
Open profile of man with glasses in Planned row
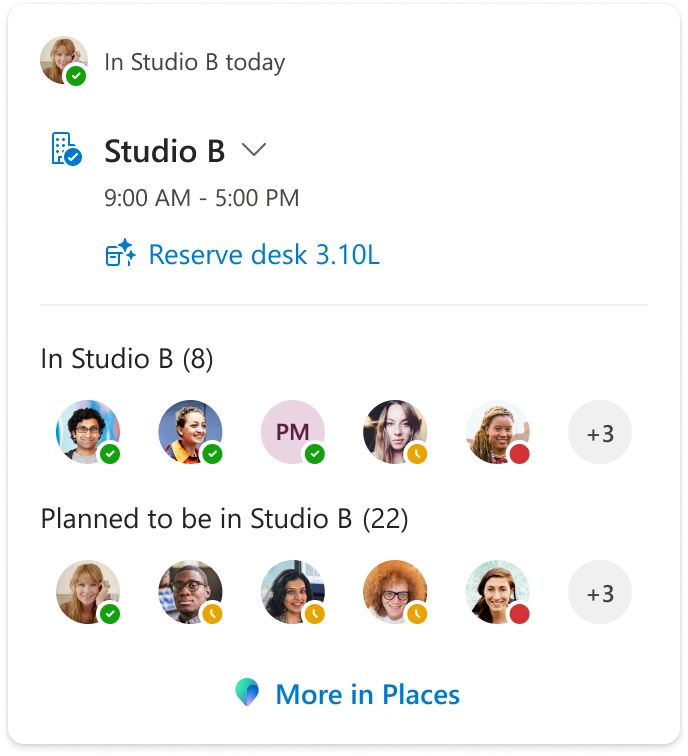coord(190,592)
